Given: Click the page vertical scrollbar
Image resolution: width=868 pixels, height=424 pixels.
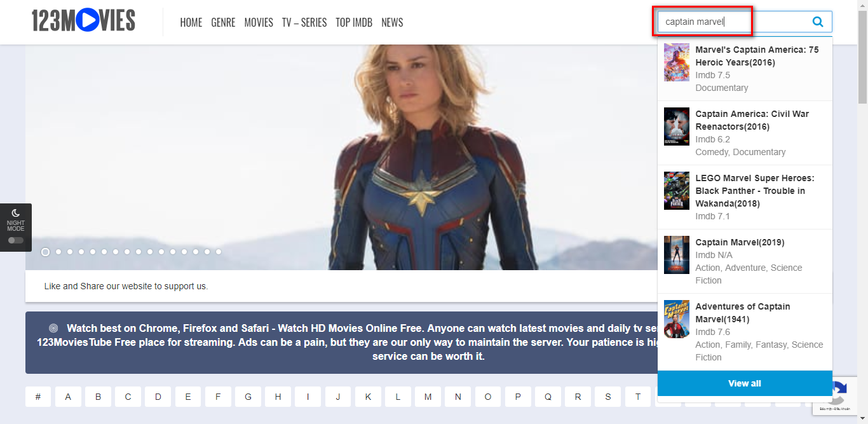Looking at the screenshot, I should click(x=862, y=212).
